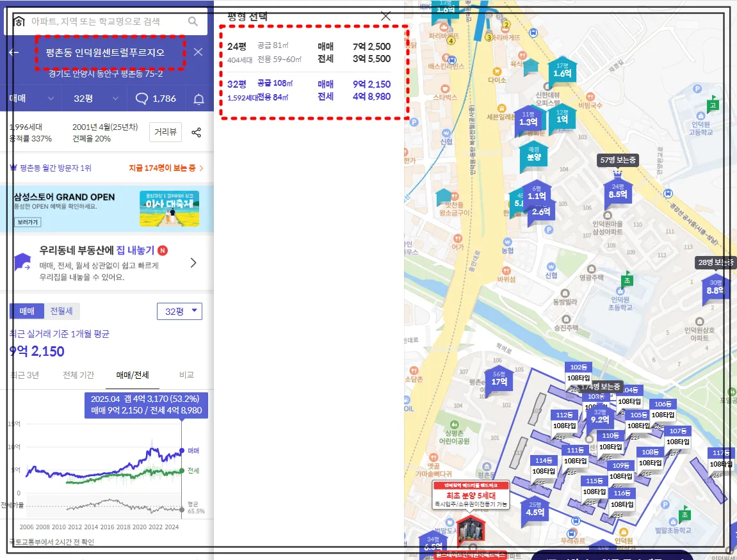Screen dimensions: 737x560
Task: Click the 17평 1.6억 map marker
Action: click(562, 71)
